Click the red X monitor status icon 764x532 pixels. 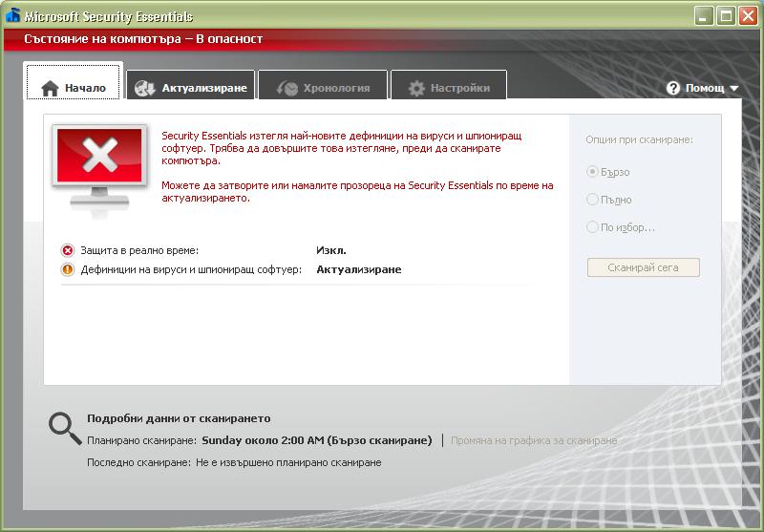pos(99,166)
